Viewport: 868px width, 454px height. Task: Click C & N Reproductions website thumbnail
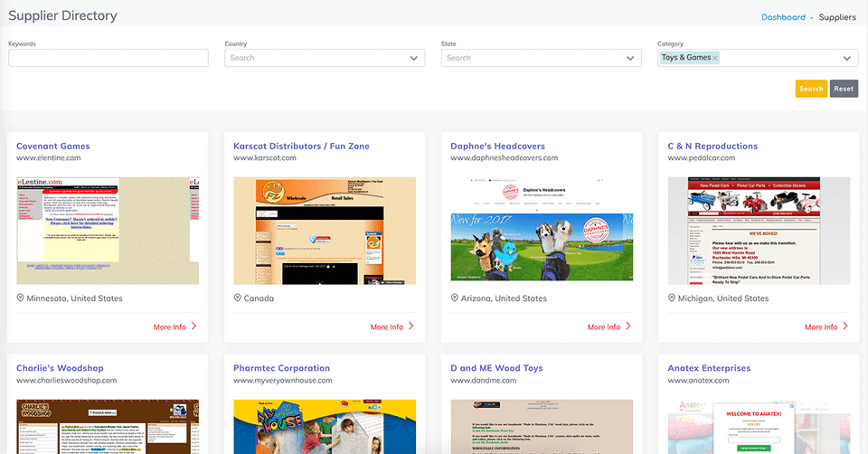click(759, 231)
